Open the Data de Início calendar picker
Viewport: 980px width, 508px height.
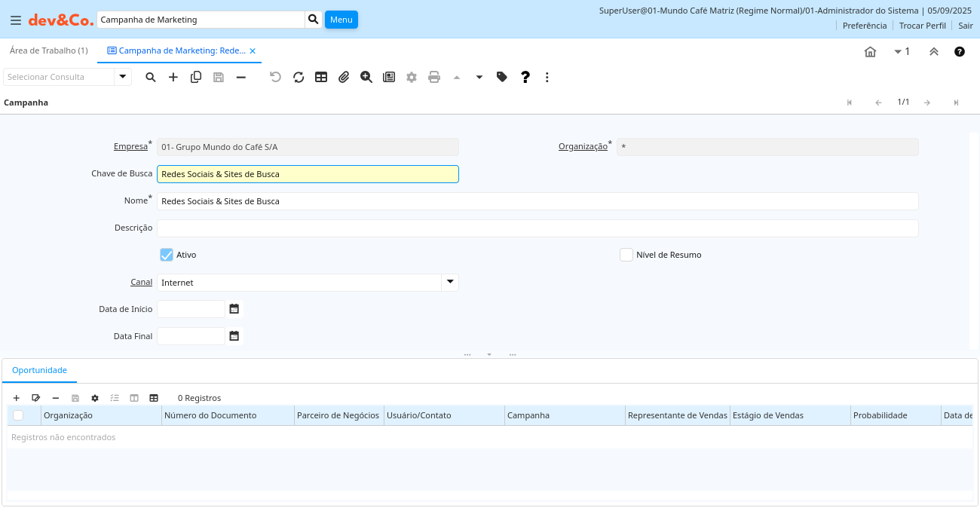[234, 309]
